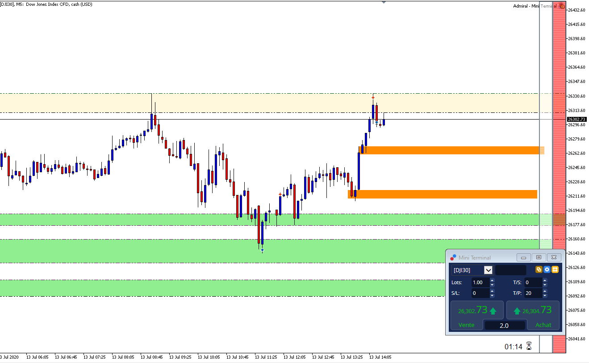Click the current price label 26302.73
The width and height of the screenshot is (589, 364).
(x=576, y=119)
